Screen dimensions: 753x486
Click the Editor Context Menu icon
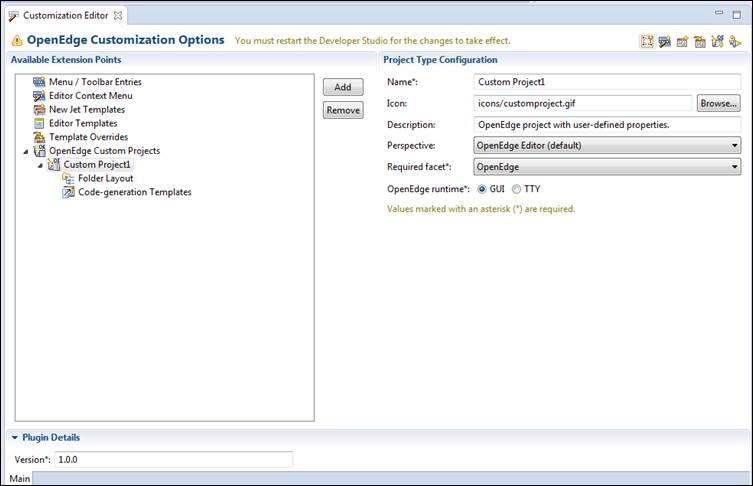click(39, 96)
